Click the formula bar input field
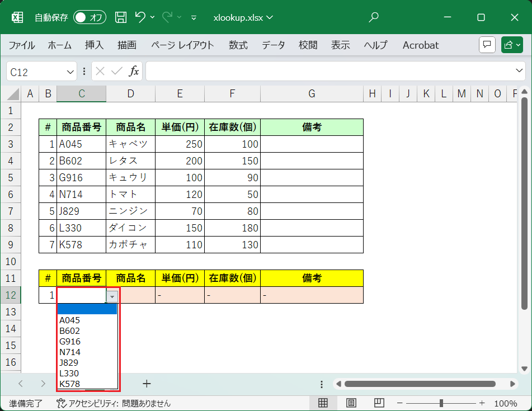 [x=330, y=71]
